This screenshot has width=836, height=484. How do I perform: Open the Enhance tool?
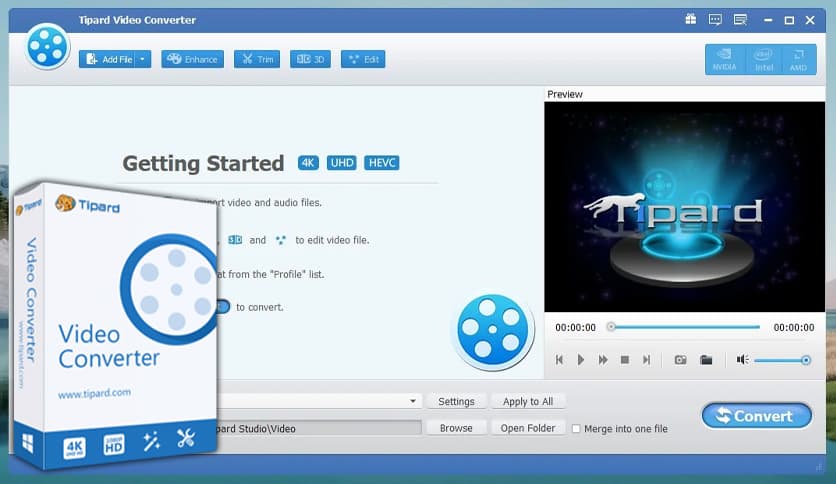192,59
